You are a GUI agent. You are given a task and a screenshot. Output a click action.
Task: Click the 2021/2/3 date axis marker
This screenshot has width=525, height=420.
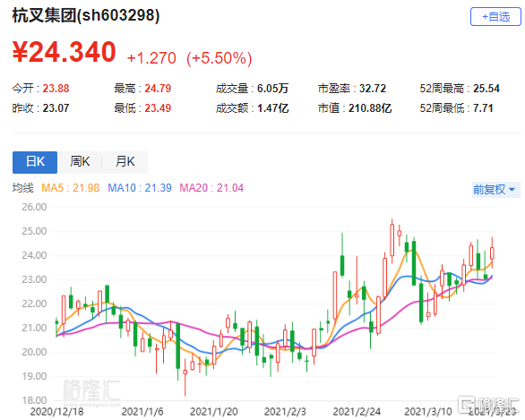(285, 411)
